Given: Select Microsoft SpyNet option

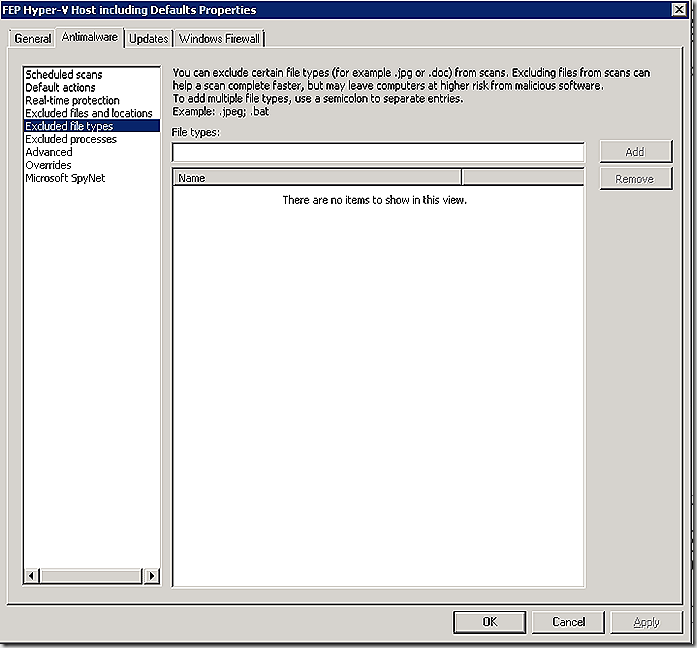Looking at the screenshot, I should pyautogui.click(x=92, y=178).
